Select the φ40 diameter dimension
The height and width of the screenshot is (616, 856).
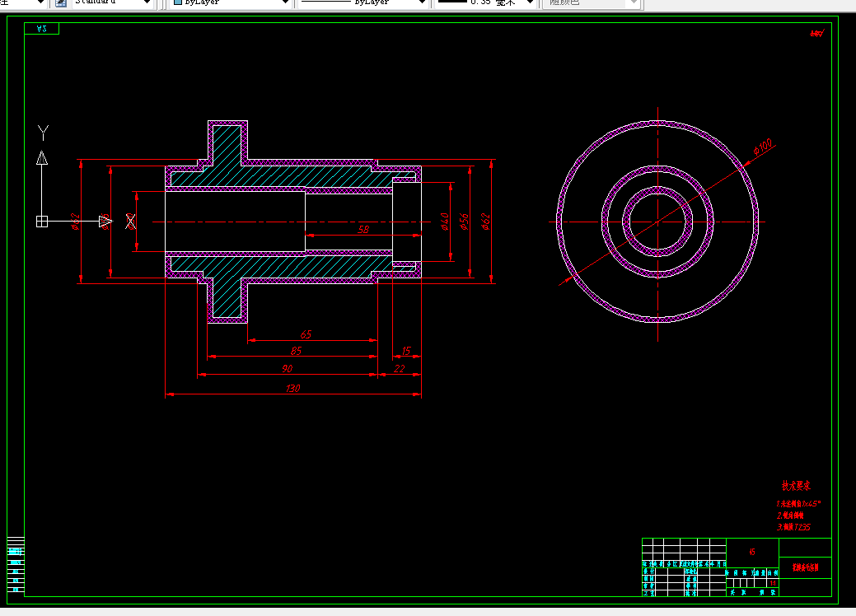tap(444, 222)
